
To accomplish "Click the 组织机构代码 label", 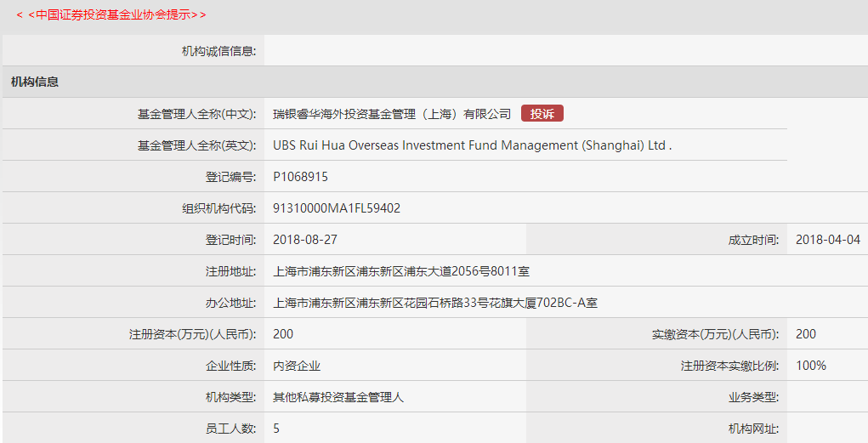I will tap(219, 209).
